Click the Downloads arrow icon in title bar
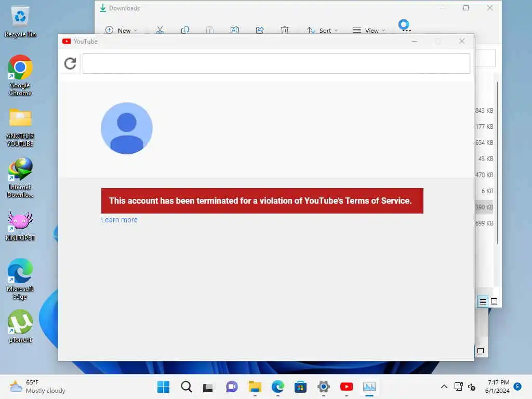Image resolution: width=532 pixels, height=399 pixels. tap(103, 8)
